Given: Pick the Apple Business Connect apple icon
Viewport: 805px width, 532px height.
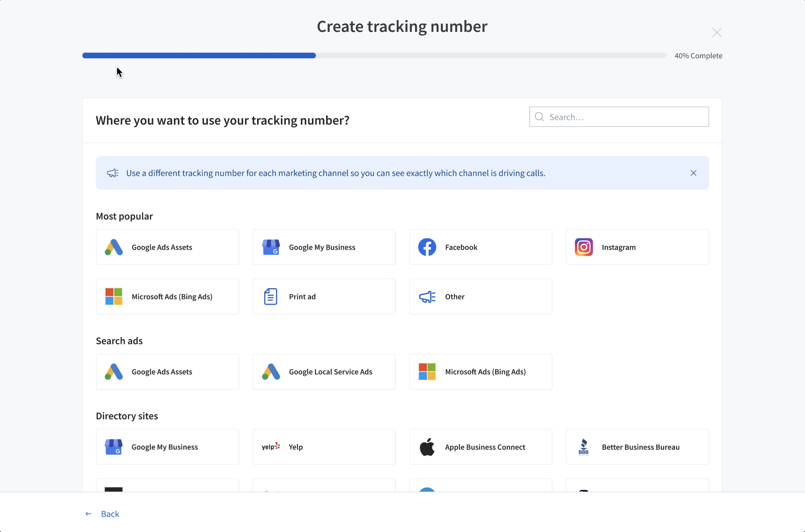Looking at the screenshot, I should tap(427, 447).
